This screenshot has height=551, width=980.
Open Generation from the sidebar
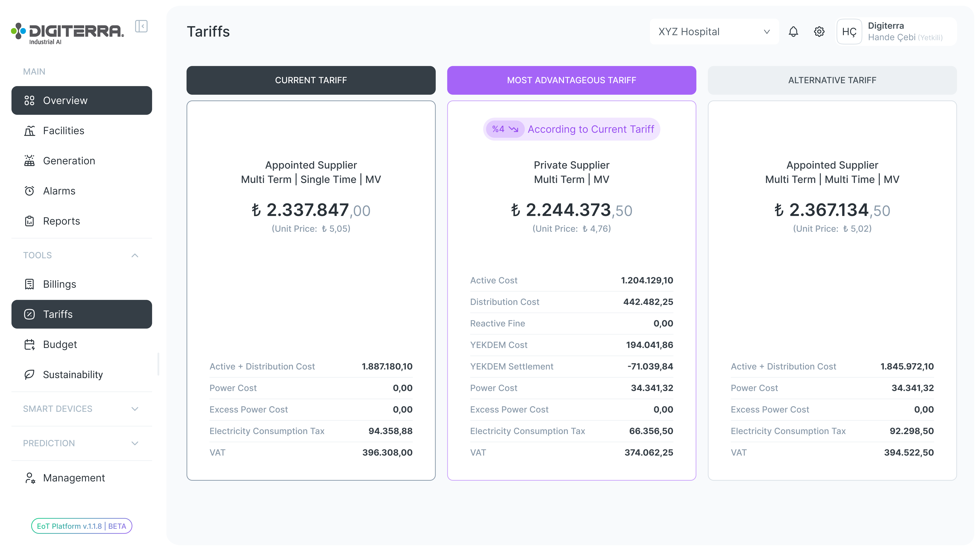(30, 161)
